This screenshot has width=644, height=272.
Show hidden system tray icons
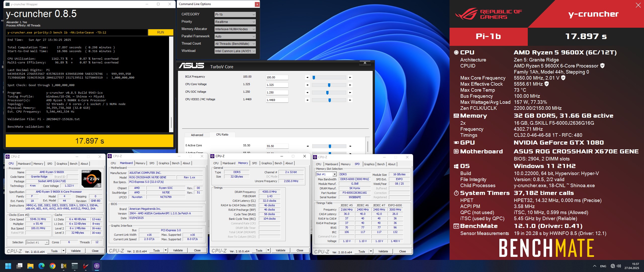[x=595, y=266]
